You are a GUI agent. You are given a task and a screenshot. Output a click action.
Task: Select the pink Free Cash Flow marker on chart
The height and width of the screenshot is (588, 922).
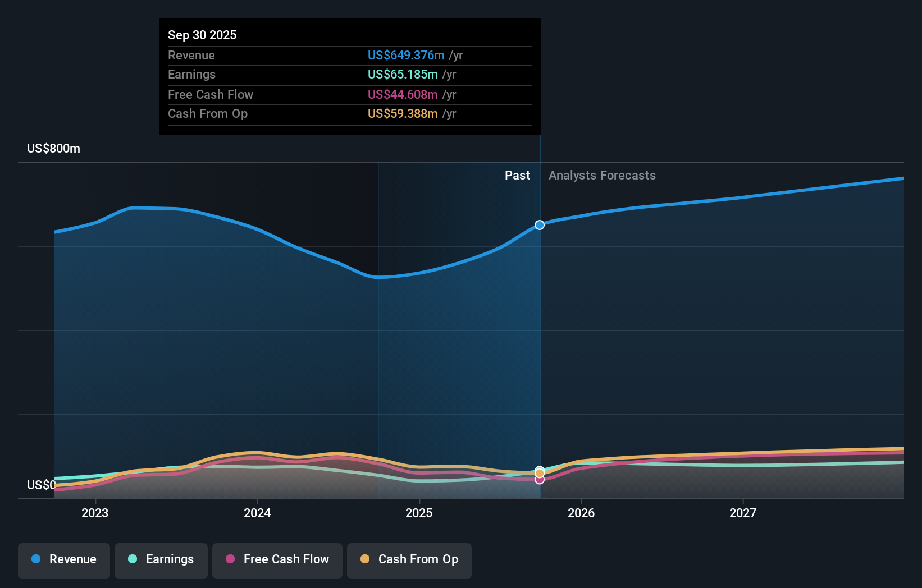pos(539,480)
